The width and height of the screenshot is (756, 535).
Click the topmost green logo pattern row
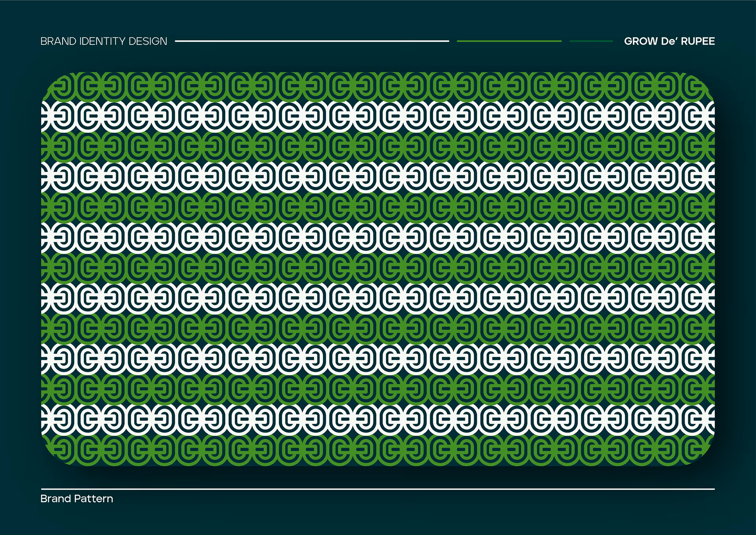coord(377,86)
